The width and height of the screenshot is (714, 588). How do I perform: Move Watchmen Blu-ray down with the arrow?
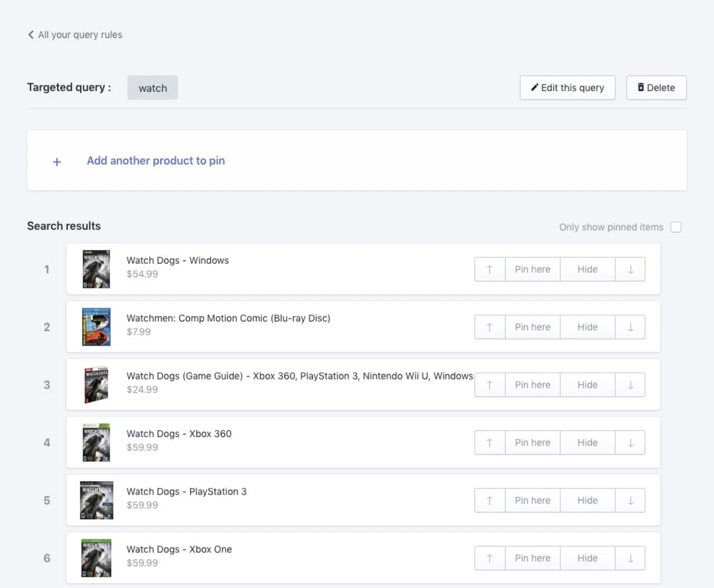pyautogui.click(x=630, y=327)
